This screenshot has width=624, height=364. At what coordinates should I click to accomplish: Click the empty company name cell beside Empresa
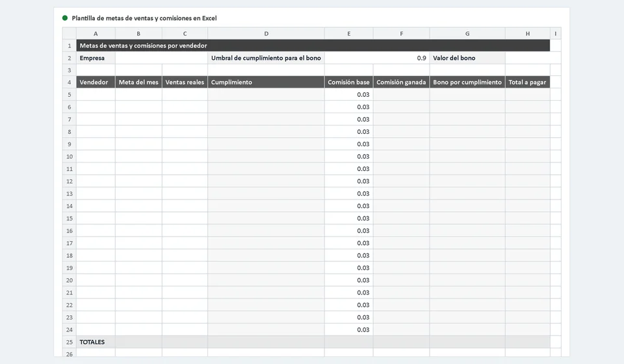click(161, 58)
